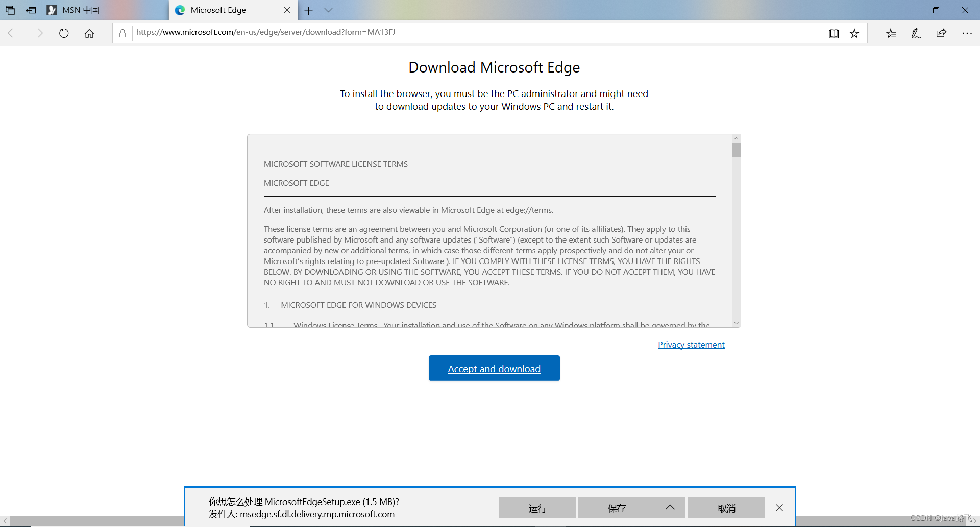The width and height of the screenshot is (980, 527).
Task: Open a new tab with plus button
Action: [x=308, y=10]
